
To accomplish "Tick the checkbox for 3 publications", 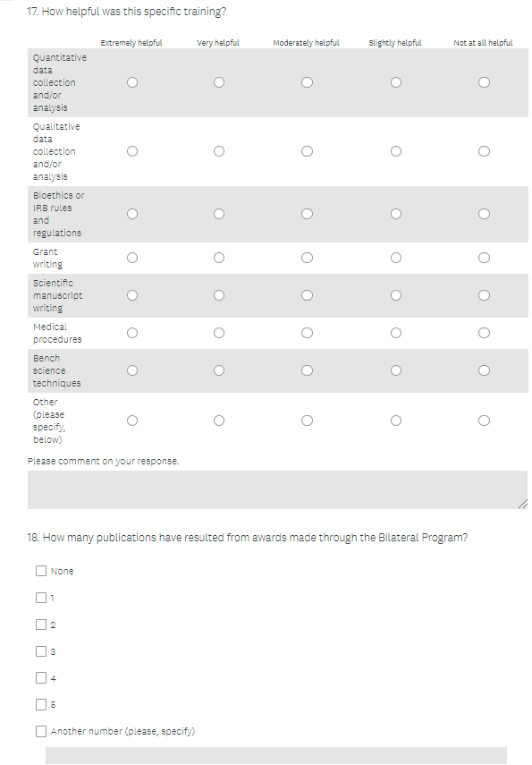I will 41,651.
